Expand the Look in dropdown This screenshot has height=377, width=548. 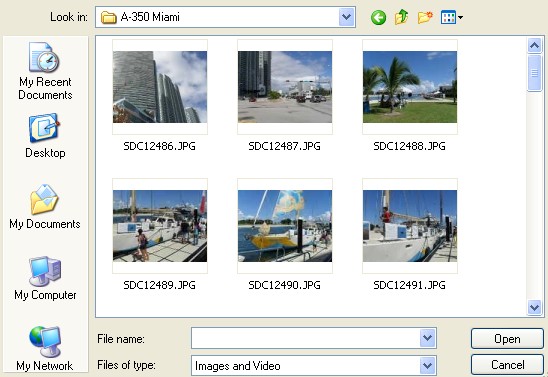pos(346,17)
